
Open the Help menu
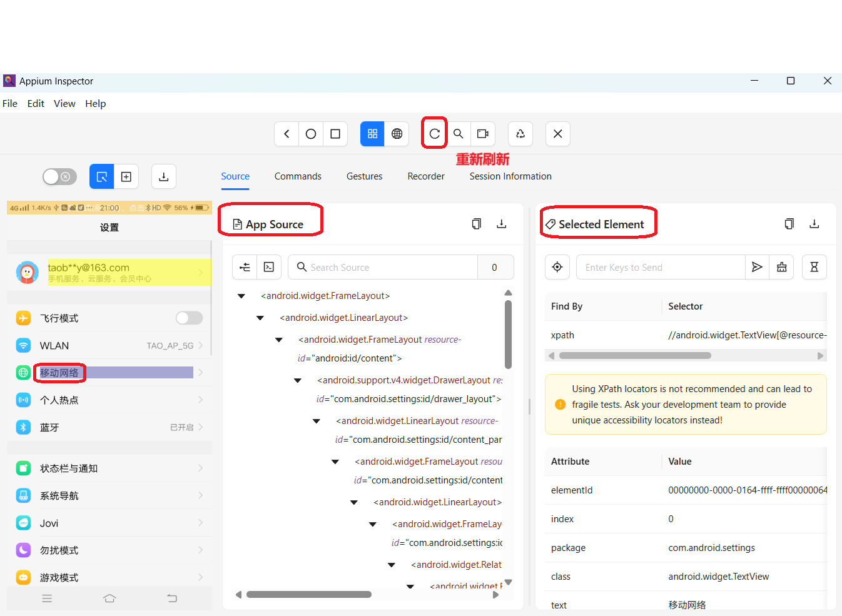96,104
